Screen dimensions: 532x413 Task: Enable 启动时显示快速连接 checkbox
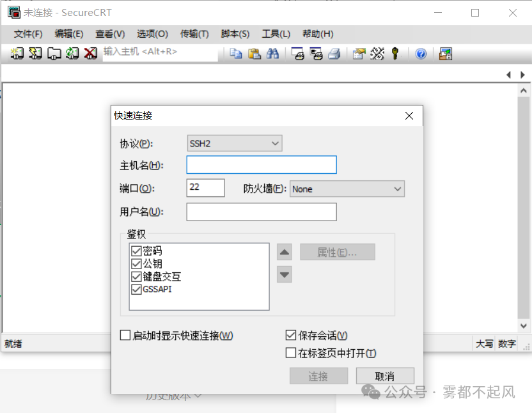tap(125, 335)
